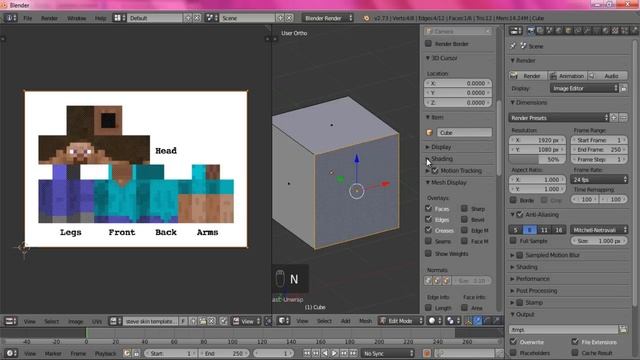640x360 pixels.
Task: Select the translate manipulator arrow icon
Action: [477, 321]
